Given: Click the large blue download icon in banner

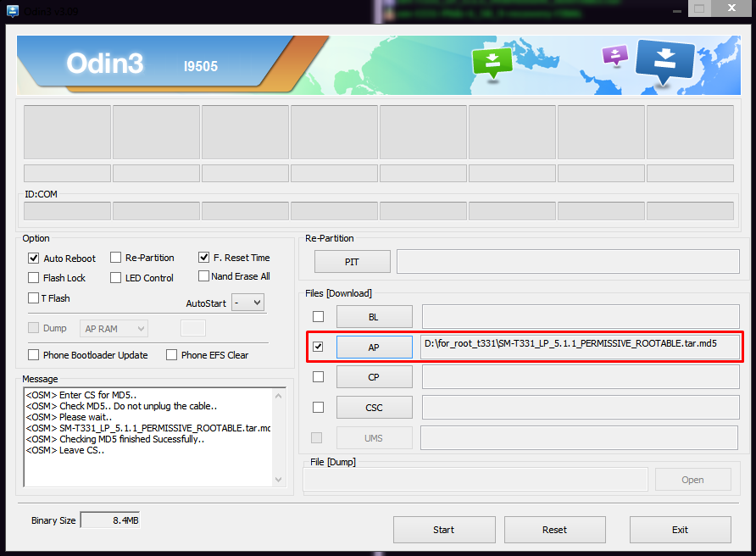Looking at the screenshot, I should click(664, 61).
